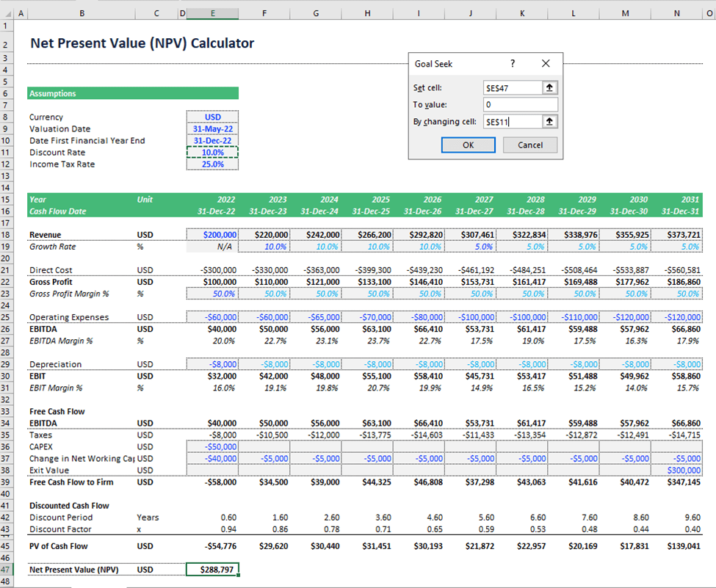The height and width of the screenshot is (588, 716).
Task: Select row 47 header
Action: click(x=7, y=570)
